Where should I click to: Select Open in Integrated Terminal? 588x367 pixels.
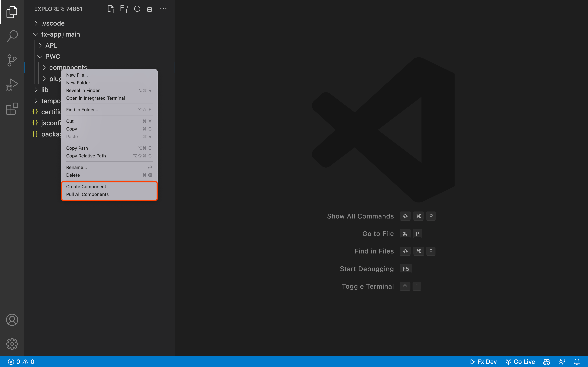click(109, 98)
